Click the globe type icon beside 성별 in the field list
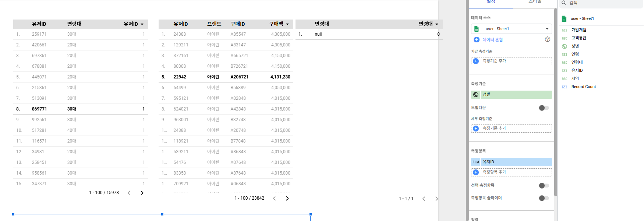The height and width of the screenshot is (221, 644). [x=565, y=46]
